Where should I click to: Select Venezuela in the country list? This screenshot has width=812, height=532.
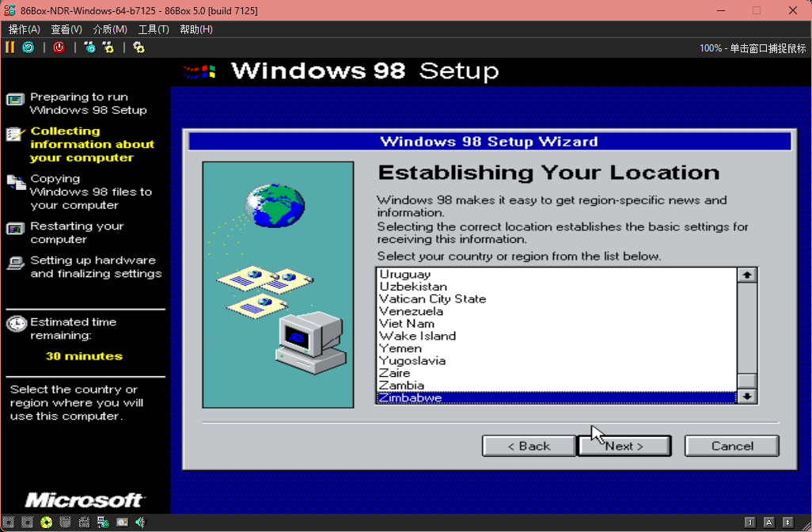point(556,311)
